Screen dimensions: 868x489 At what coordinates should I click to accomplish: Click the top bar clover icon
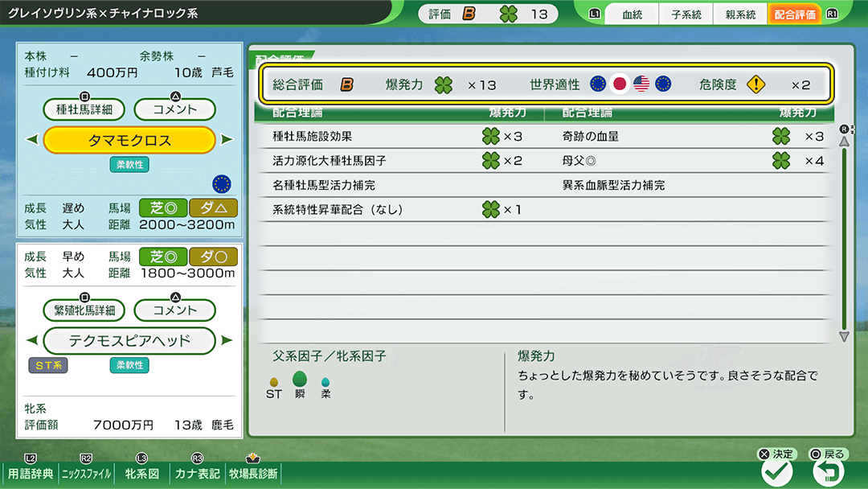(508, 14)
